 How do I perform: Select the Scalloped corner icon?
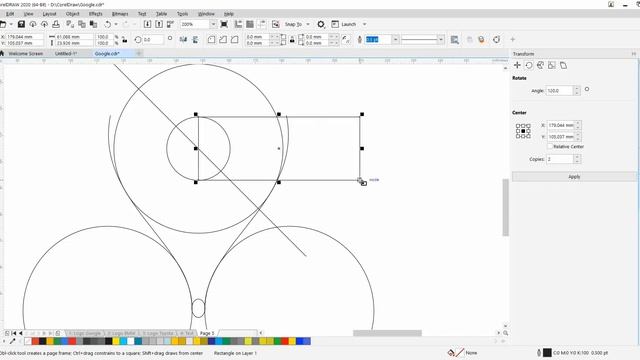(223, 40)
